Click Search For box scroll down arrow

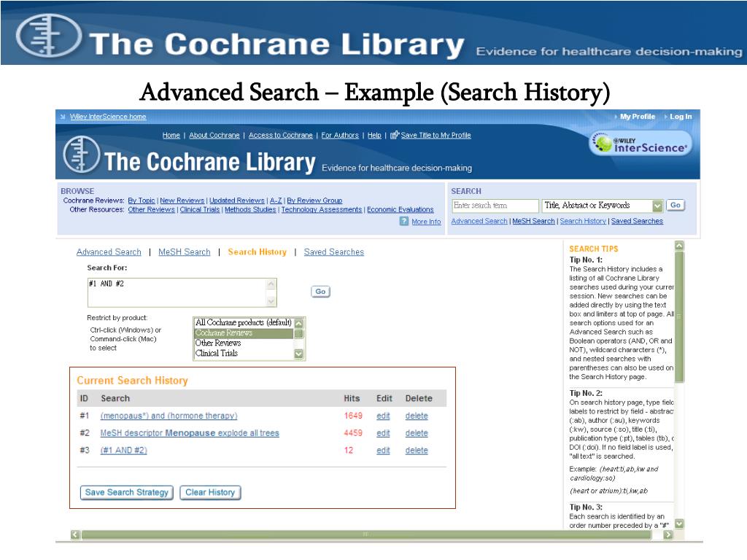click(271, 301)
